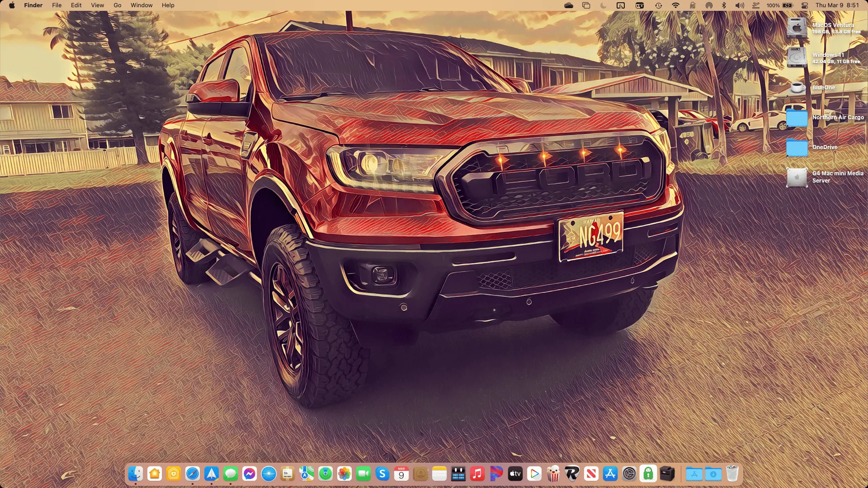Launch Find My from the dock

coord(325,474)
